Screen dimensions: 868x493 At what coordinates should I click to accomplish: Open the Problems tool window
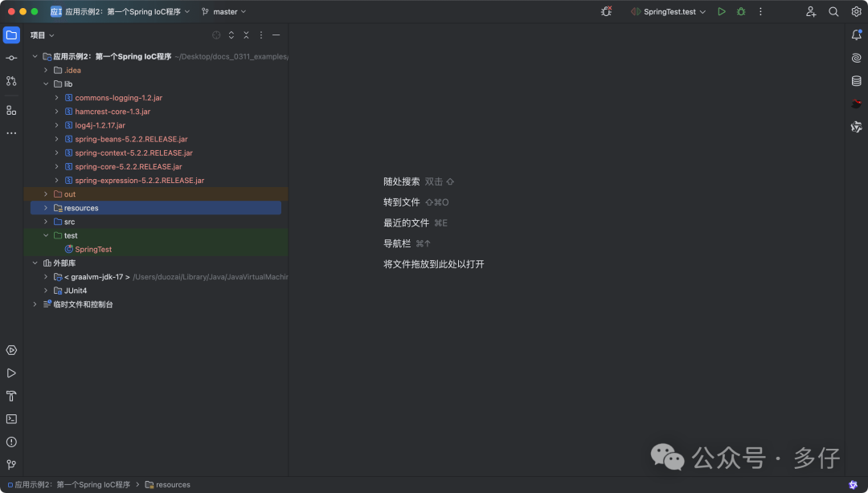pos(11,442)
